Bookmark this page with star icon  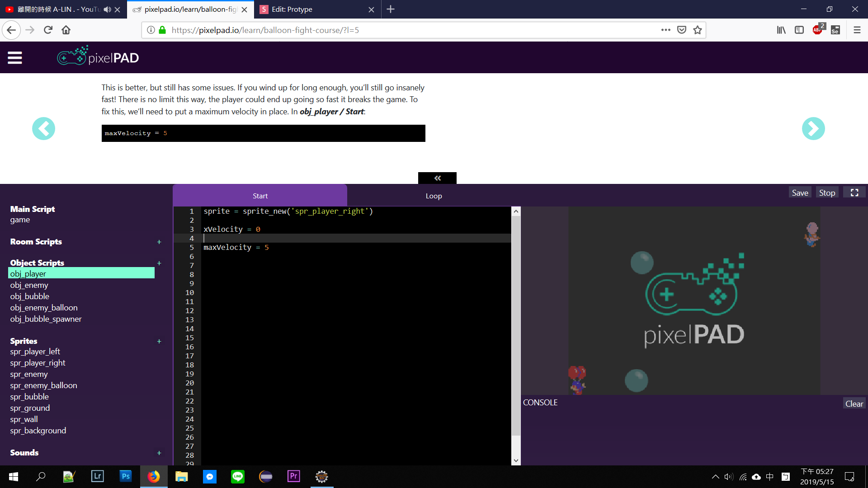point(698,30)
